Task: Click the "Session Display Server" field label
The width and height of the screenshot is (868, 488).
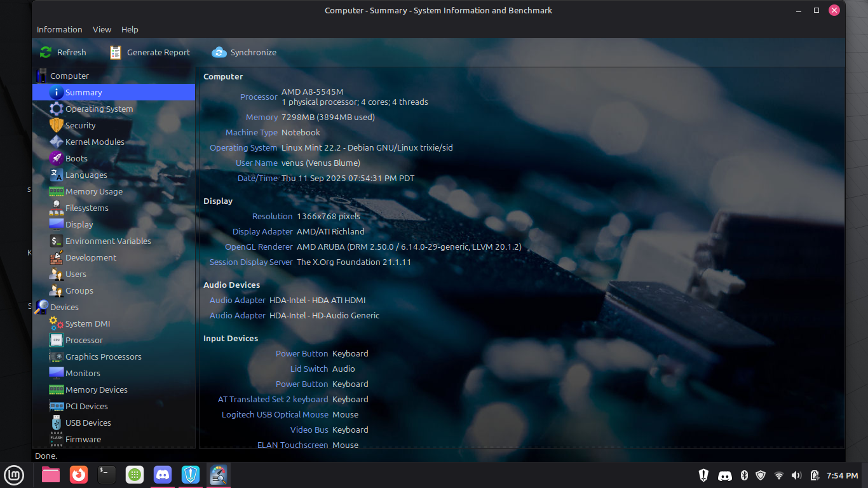Action: pos(251,262)
